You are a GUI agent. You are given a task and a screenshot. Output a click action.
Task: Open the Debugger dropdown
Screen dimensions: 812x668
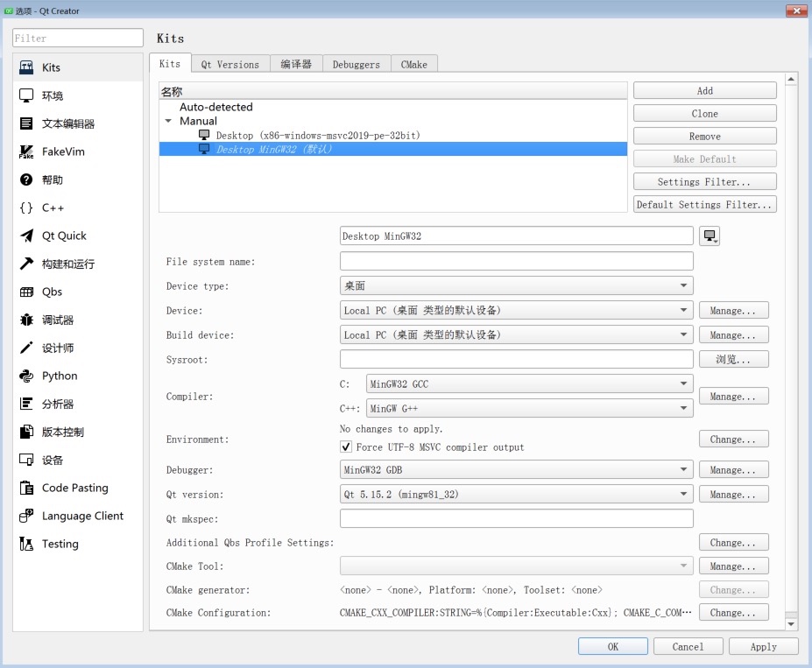(x=516, y=470)
